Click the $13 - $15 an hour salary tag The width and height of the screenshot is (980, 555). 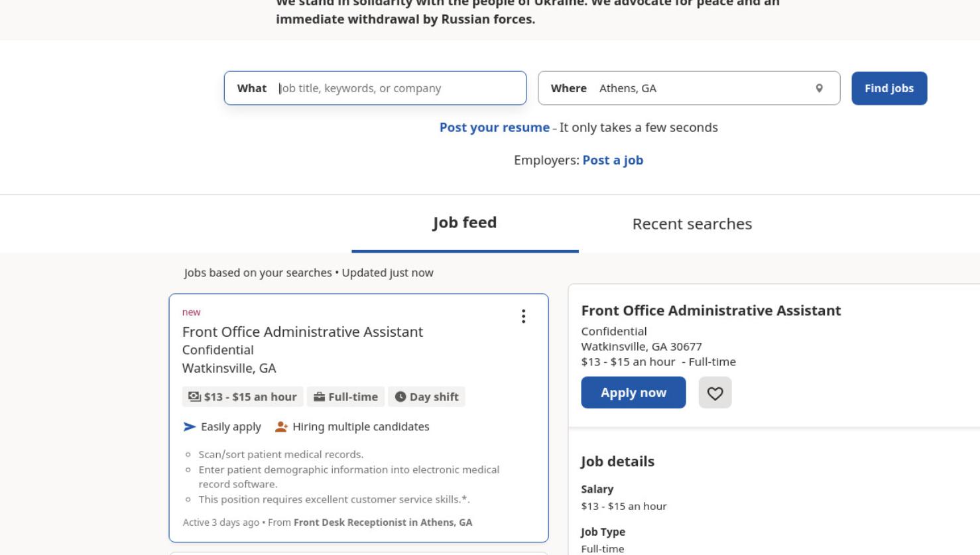243,397
